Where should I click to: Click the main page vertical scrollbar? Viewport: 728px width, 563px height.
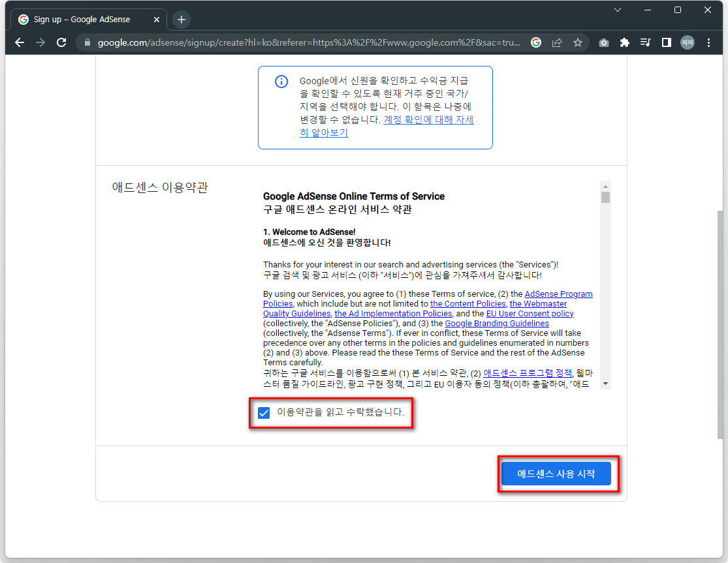720,325
